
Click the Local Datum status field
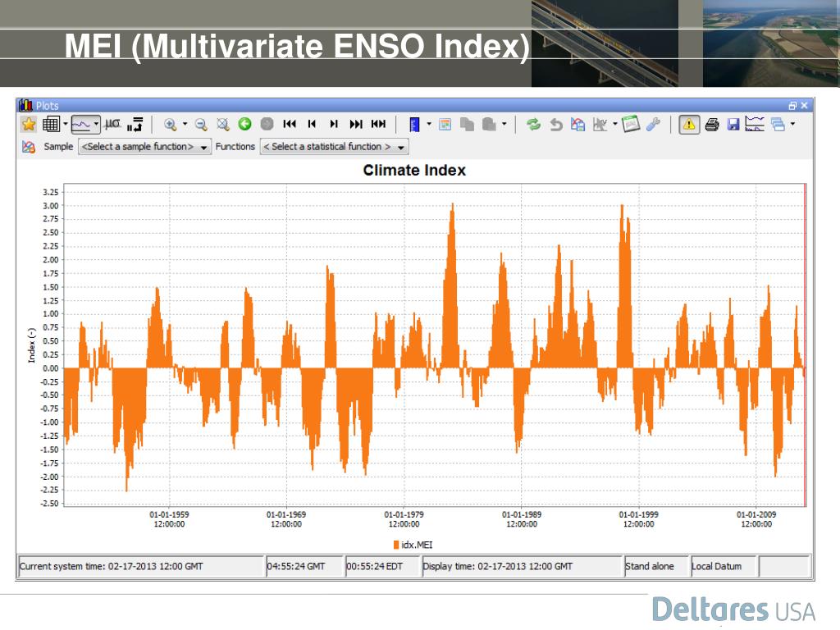724,566
